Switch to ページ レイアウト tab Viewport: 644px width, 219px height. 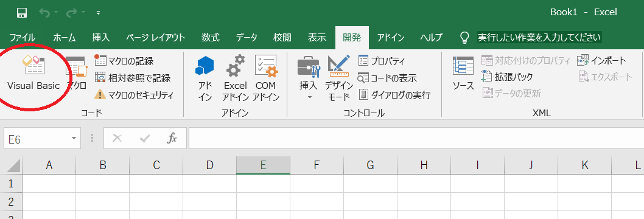[156, 38]
